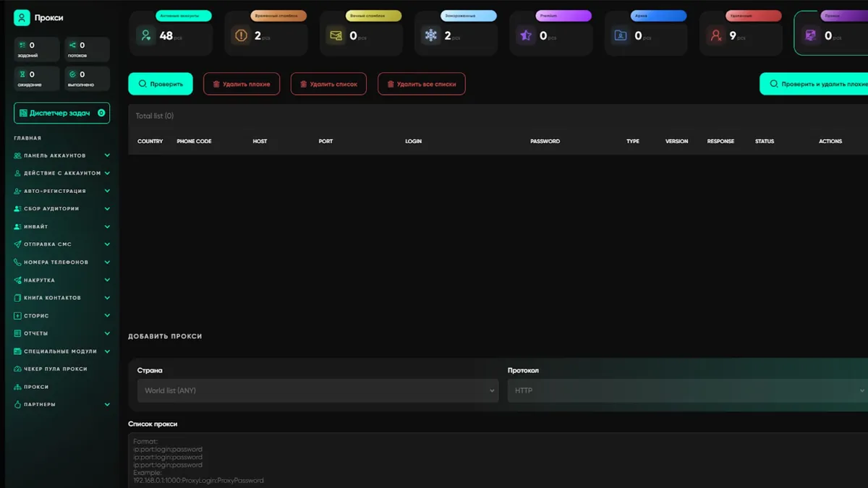
Task: Click the active accounts user icon
Action: (x=146, y=35)
